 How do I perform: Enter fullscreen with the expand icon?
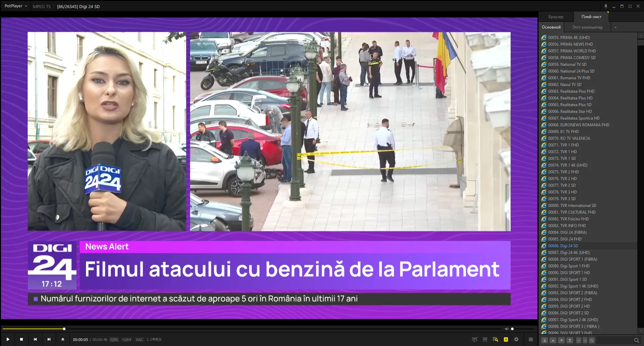pos(630,6)
